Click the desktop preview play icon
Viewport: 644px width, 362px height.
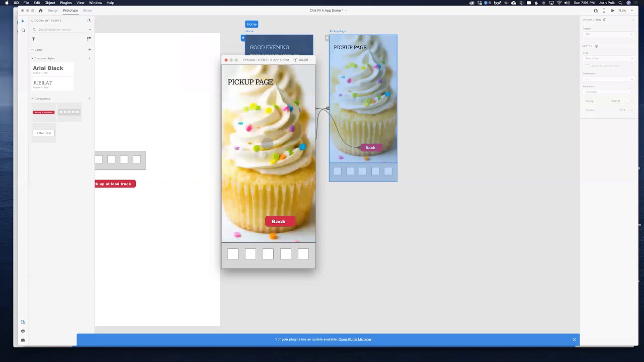[612, 11]
